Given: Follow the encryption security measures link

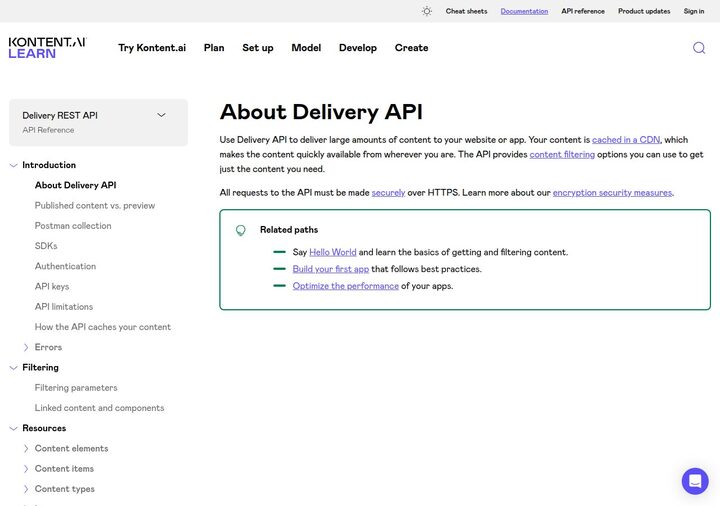Looking at the screenshot, I should click(612, 193).
